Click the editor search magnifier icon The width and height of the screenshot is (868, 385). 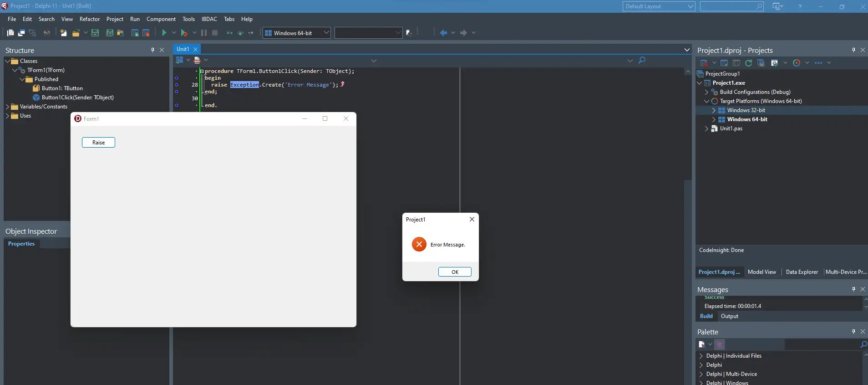coord(642,60)
